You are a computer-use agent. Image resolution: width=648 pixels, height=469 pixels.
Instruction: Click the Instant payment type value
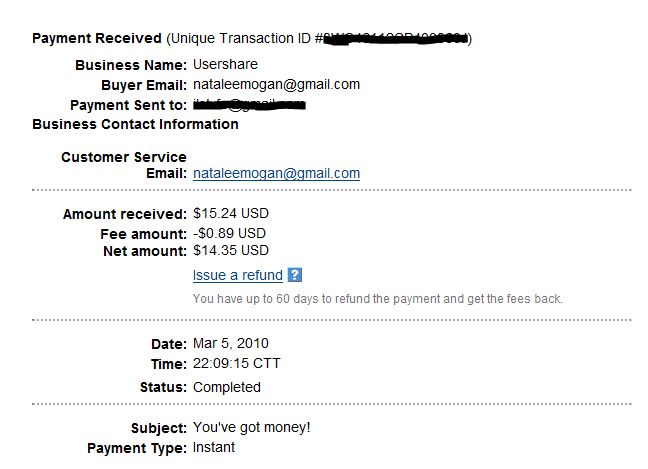(214, 447)
